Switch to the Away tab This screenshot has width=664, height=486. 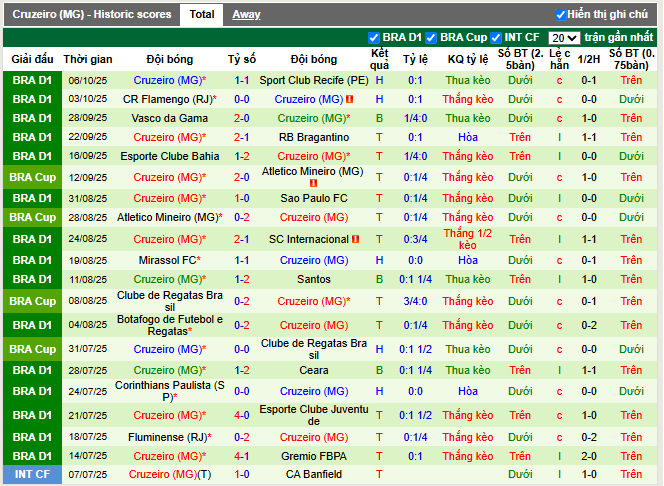coord(246,15)
